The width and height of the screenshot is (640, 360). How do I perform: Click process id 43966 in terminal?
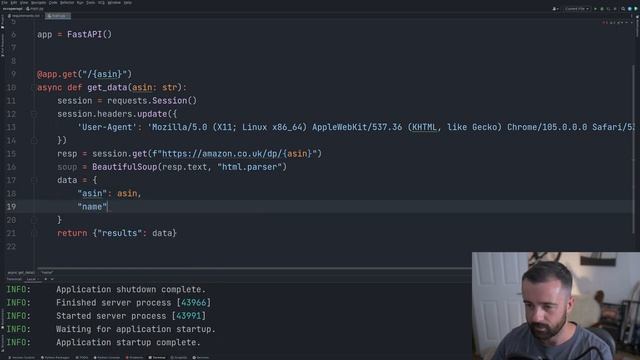click(x=193, y=302)
